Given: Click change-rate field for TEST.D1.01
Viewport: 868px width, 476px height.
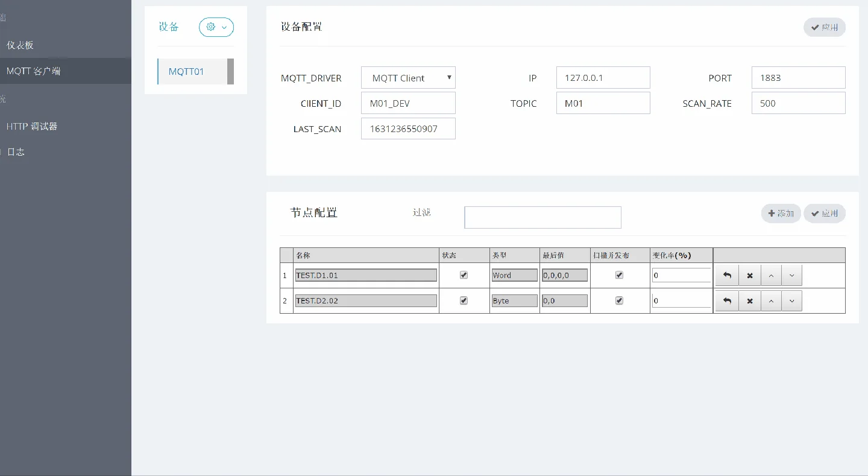Looking at the screenshot, I should [681, 275].
